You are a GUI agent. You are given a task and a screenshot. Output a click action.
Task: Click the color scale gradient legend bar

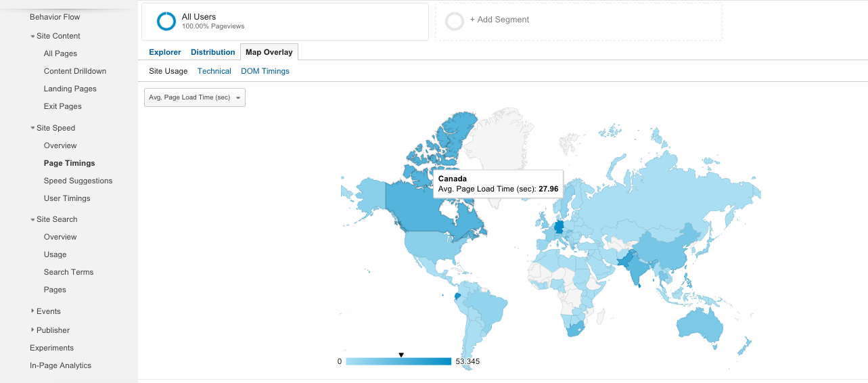pos(398,361)
